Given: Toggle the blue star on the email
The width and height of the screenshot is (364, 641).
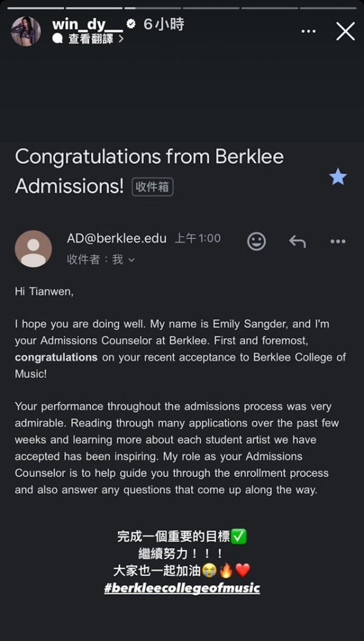Looking at the screenshot, I should [x=338, y=177].
